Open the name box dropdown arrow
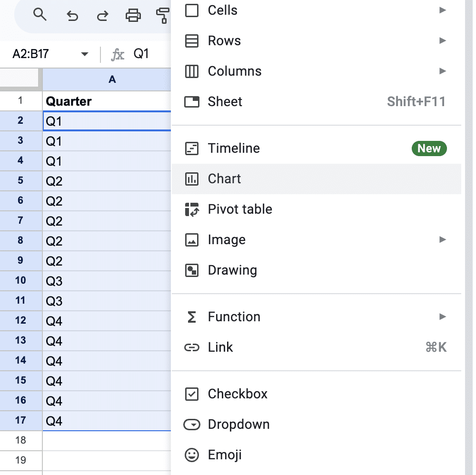476x475 pixels. click(x=85, y=54)
